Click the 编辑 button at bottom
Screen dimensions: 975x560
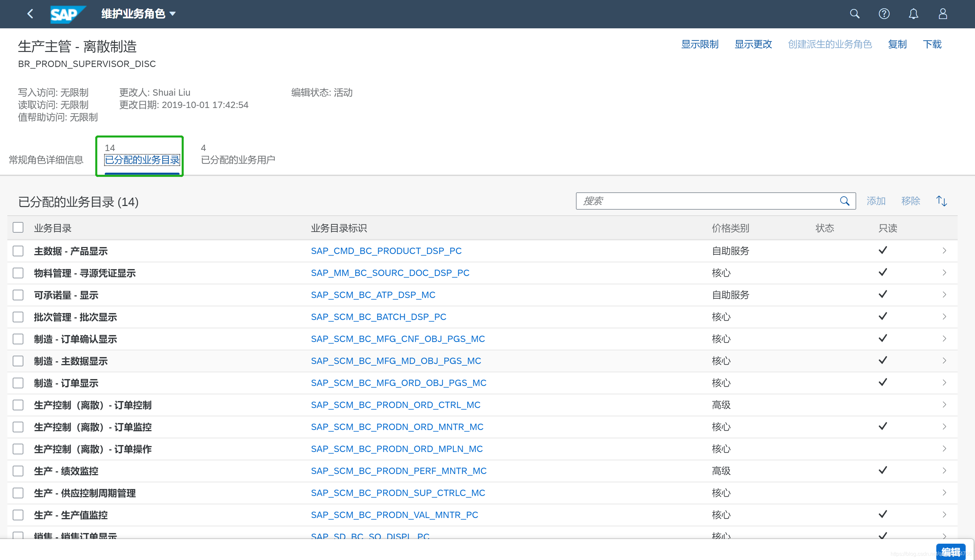950,552
